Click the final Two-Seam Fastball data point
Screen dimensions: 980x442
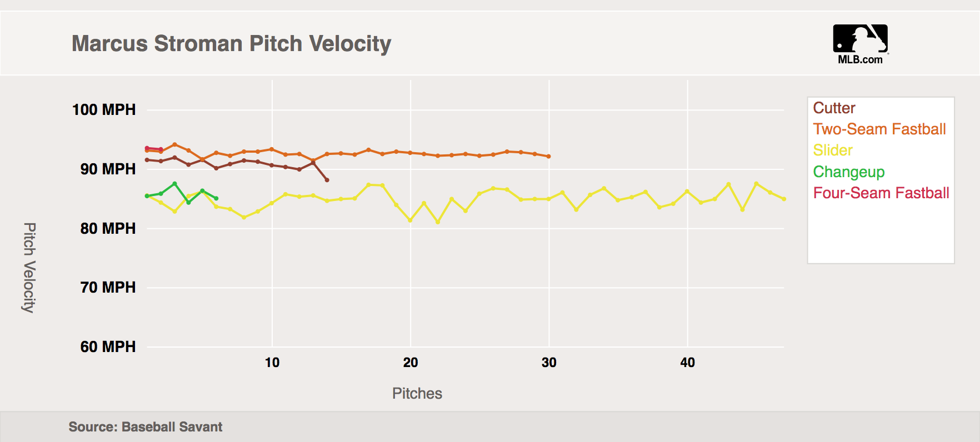(x=549, y=157)
